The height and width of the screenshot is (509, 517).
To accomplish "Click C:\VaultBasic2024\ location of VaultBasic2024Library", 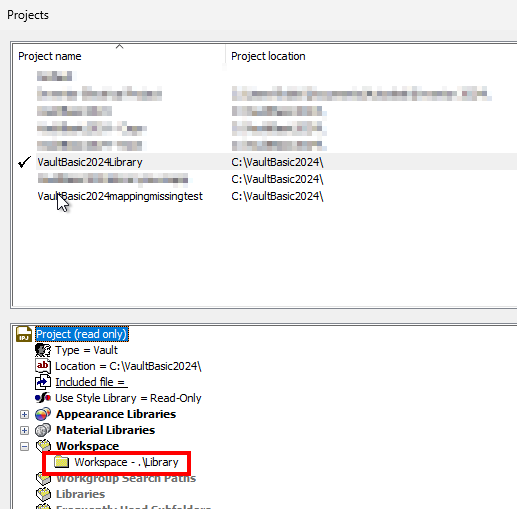I will point(277,162).
